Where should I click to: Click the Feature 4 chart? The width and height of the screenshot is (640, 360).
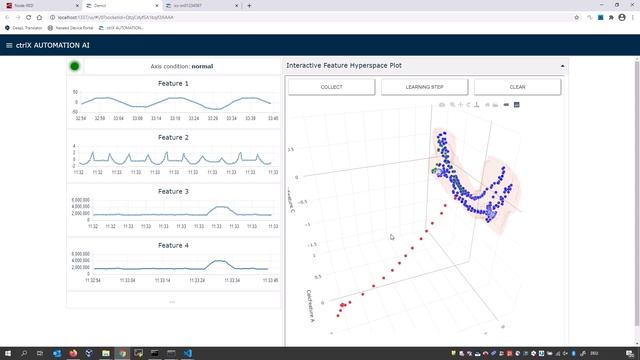pos(173,264)
